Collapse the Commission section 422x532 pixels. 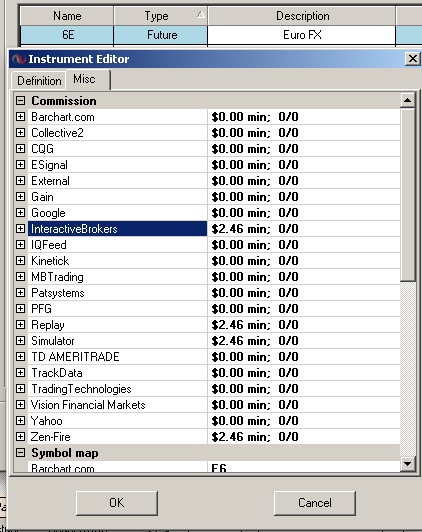pyautogui.click(x=20, y=101)
